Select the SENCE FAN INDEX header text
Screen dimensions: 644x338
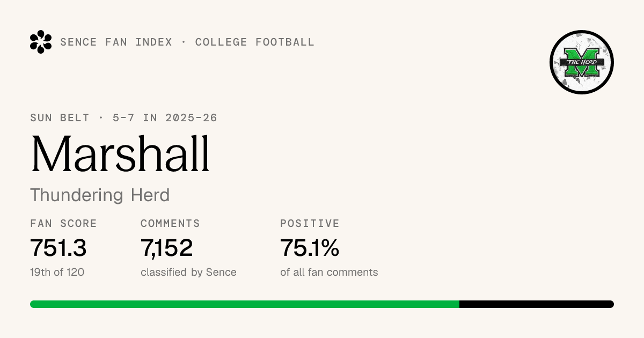pyautogui.click(x=116, y=42)
